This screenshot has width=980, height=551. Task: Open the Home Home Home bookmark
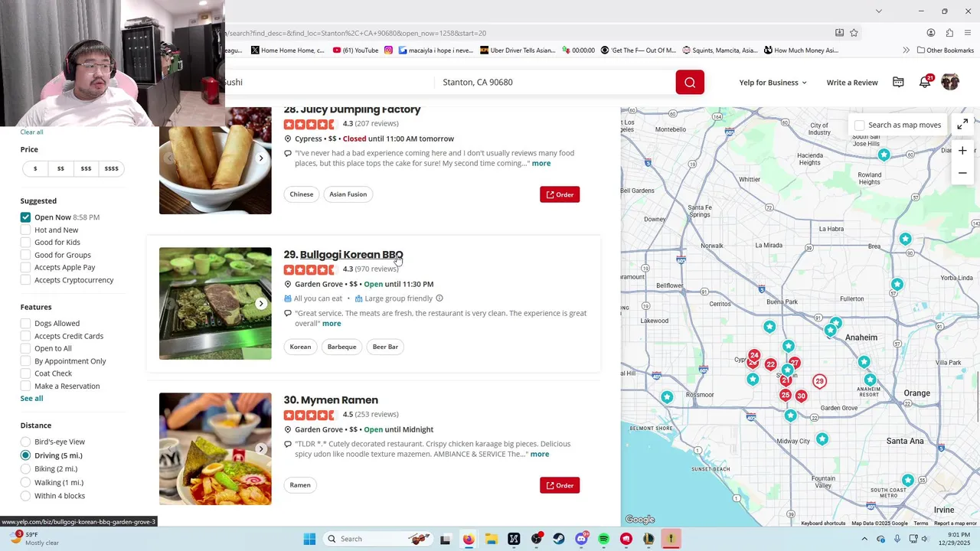[288, 51]
